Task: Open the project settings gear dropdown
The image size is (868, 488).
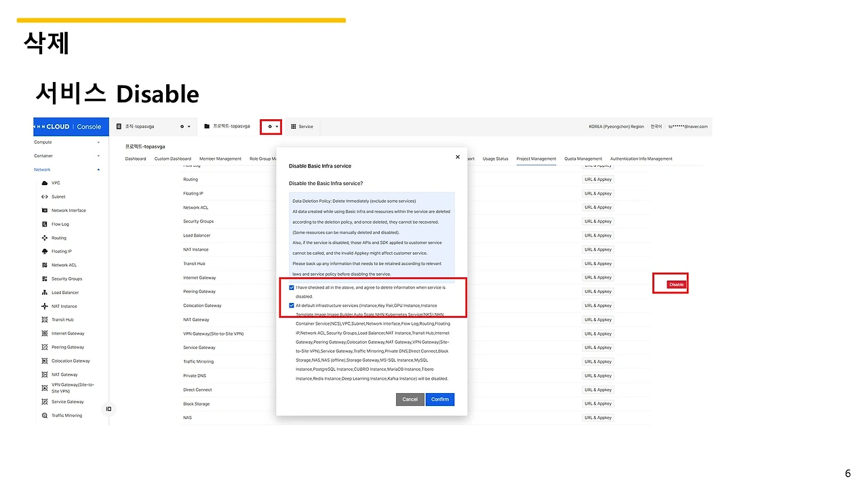Action: (273, 127)
